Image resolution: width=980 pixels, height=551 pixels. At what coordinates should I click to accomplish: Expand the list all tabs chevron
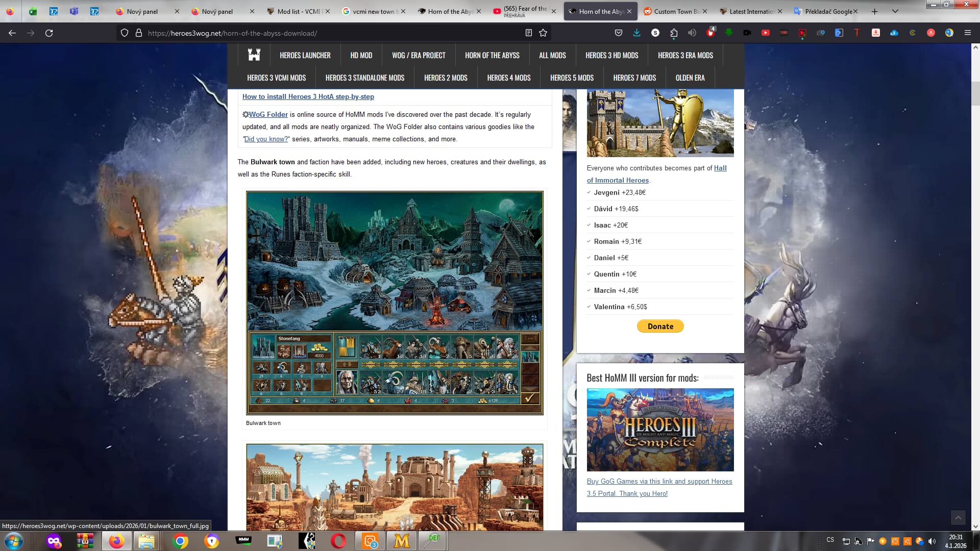895,11
